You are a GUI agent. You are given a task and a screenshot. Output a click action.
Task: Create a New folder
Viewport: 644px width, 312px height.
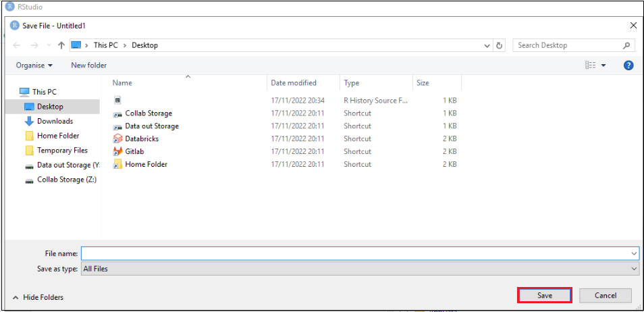click(88, 65)
